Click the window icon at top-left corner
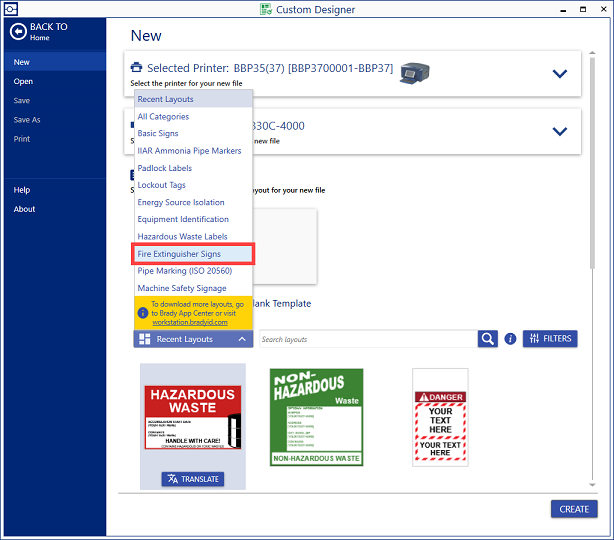The width and height of the screenshot is (614, 540). coord(9,8)
